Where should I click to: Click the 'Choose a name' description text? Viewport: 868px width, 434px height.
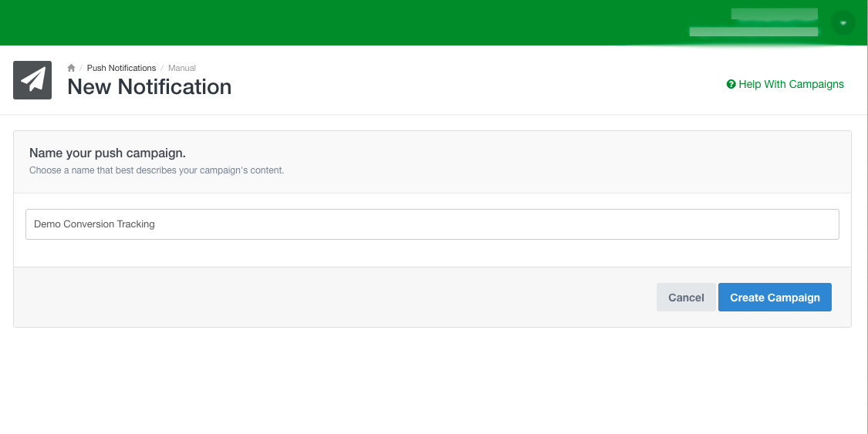[x=157, y=170]
